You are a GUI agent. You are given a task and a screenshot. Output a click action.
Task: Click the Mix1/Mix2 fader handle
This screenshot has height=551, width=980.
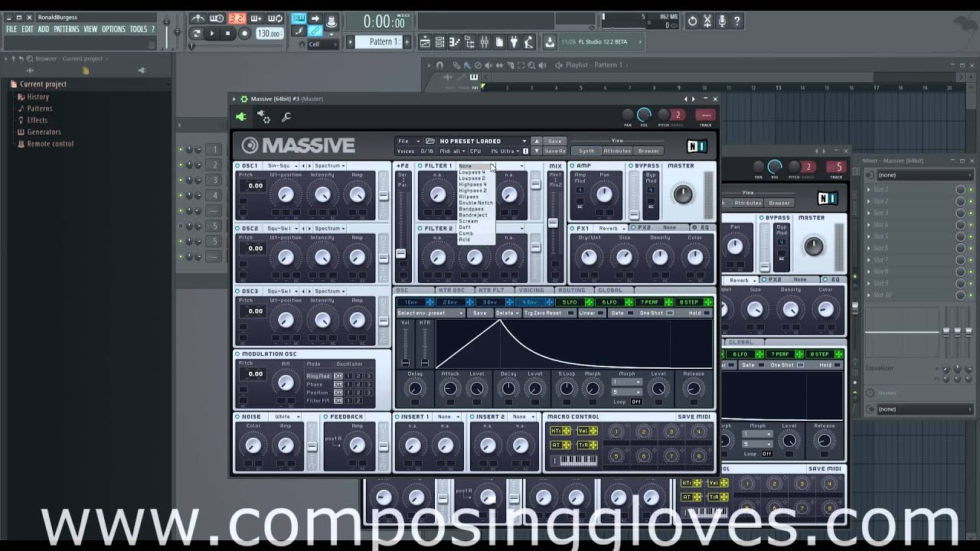[x=553, y=223]
